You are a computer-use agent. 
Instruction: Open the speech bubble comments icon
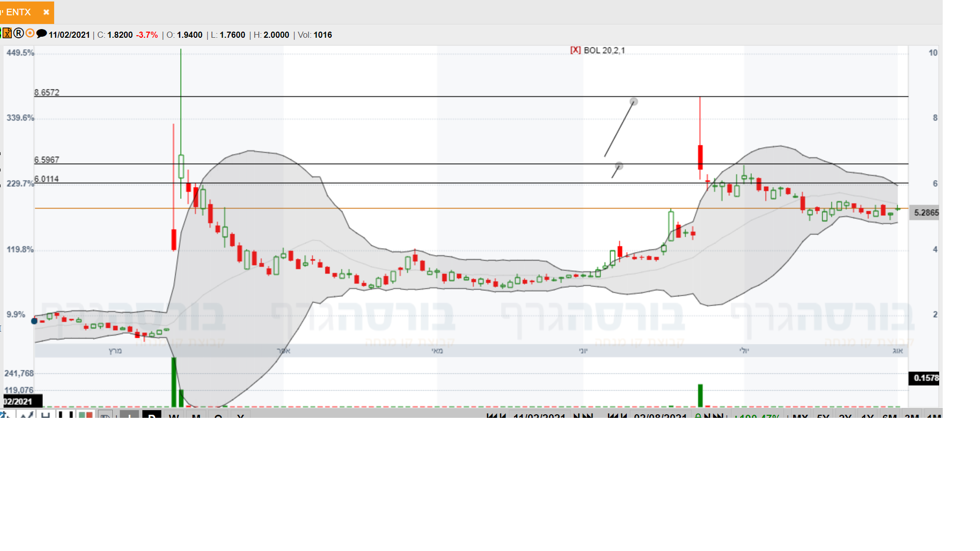tap(42, 34)
